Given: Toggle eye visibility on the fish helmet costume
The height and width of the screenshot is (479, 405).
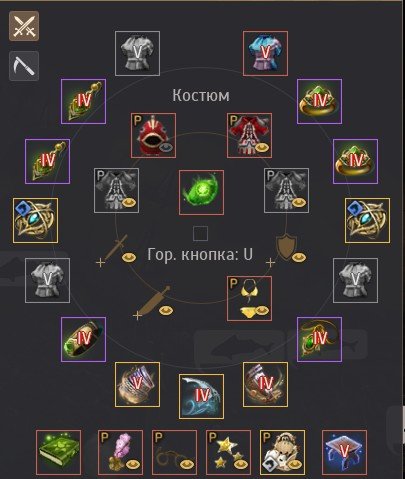Looking at the screenshot, I should [166, 147].
